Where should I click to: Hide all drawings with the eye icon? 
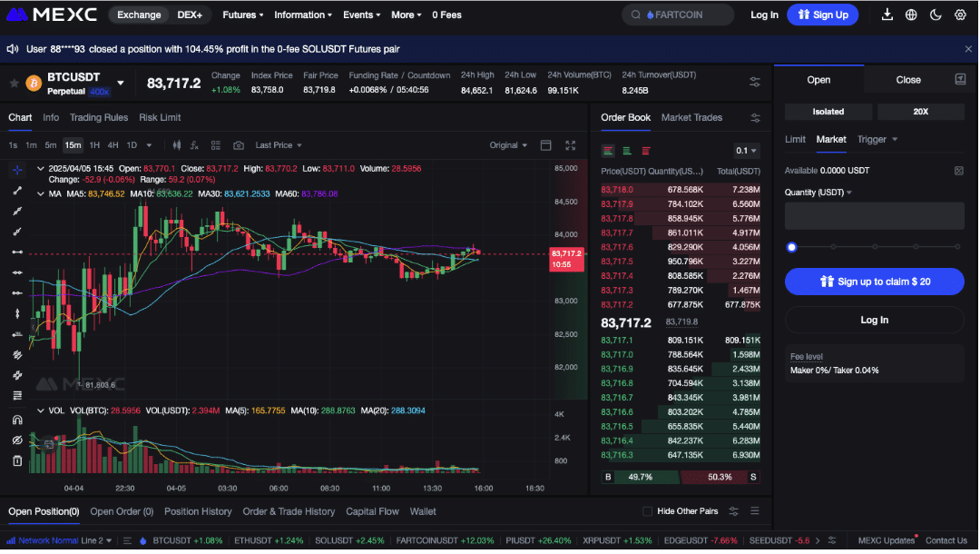tap(17, 440)
